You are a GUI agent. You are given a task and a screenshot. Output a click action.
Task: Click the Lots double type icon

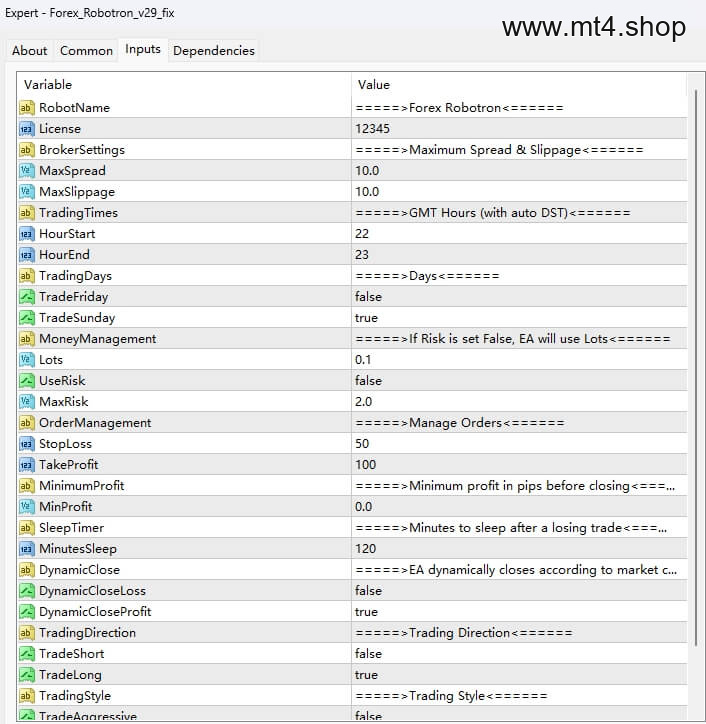(x=27, y=360)
